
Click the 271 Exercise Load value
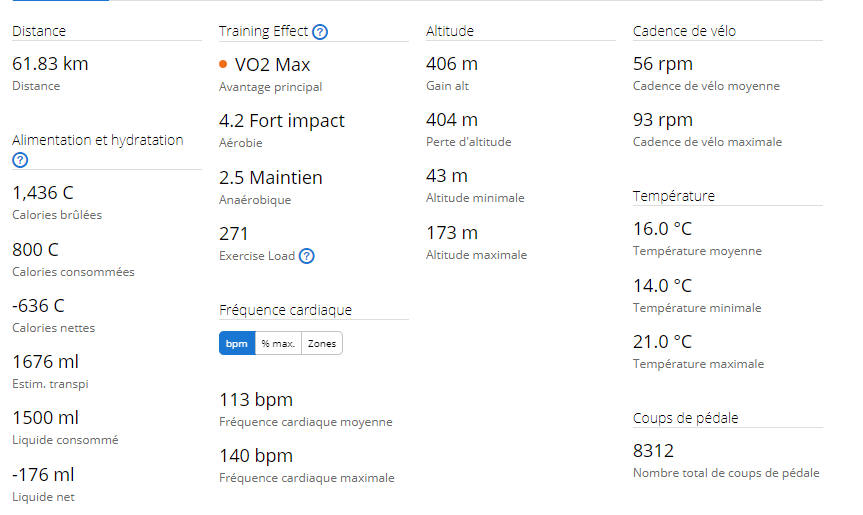[x=233, y=234]
